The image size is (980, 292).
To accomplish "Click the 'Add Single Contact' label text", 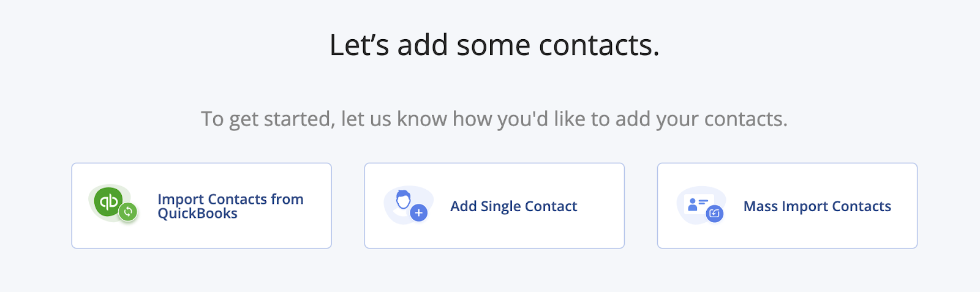I will 513,206.
